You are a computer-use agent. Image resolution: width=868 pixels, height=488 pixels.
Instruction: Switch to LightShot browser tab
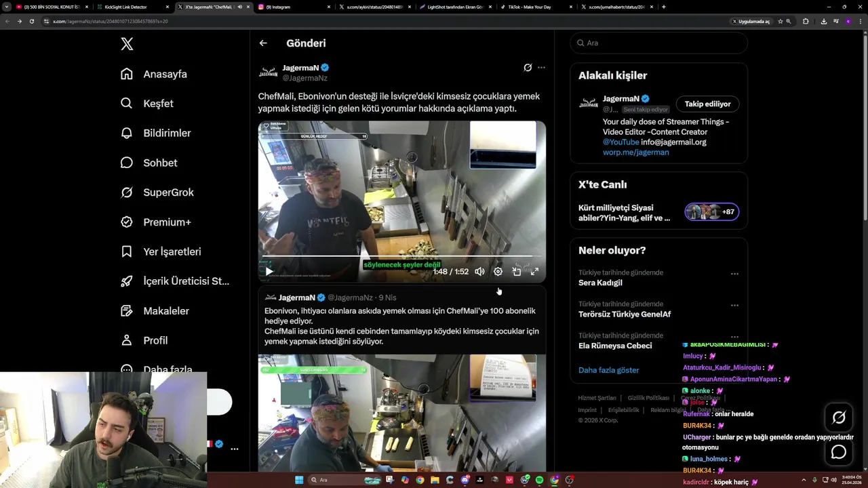click(x=455, y=7)
